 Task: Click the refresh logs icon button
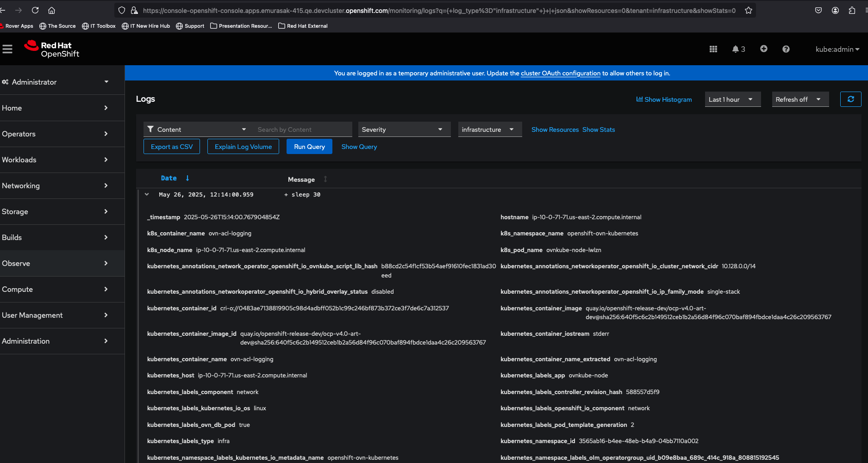(851, 99)
